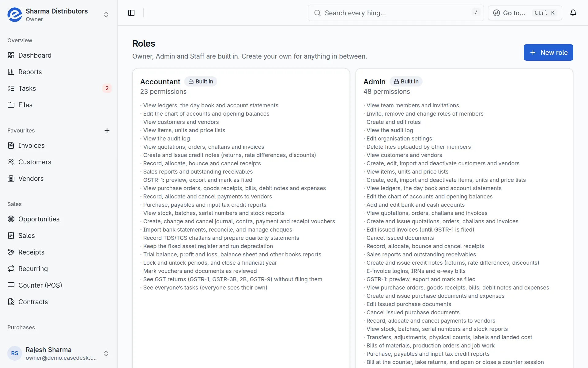Open the Go to... command palette
Viewport: 588px width, 368px height.
point(525,13)
